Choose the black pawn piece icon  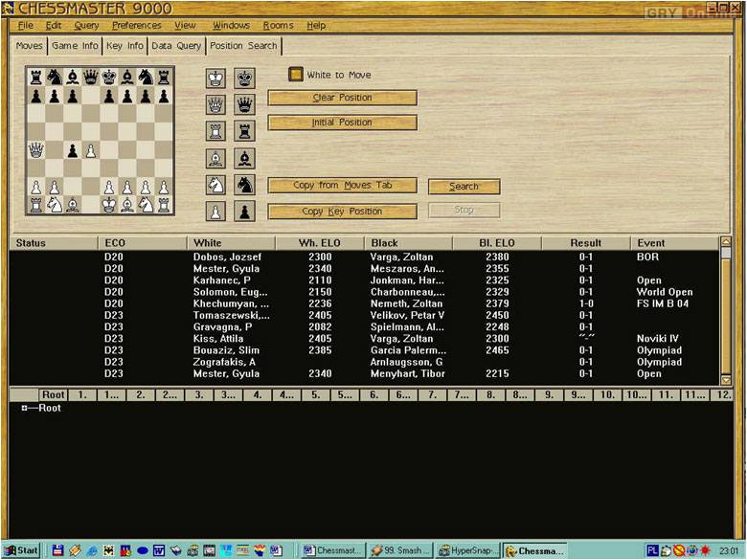coord(244,212)
